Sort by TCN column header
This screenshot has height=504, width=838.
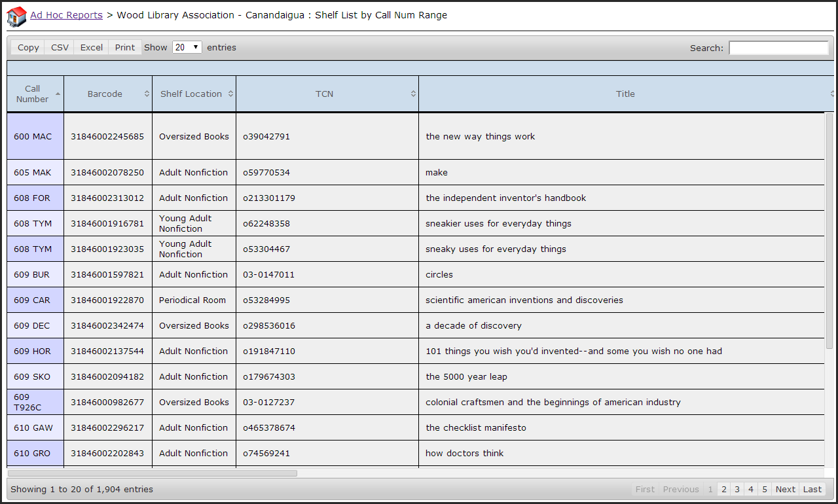pos(327,94)
